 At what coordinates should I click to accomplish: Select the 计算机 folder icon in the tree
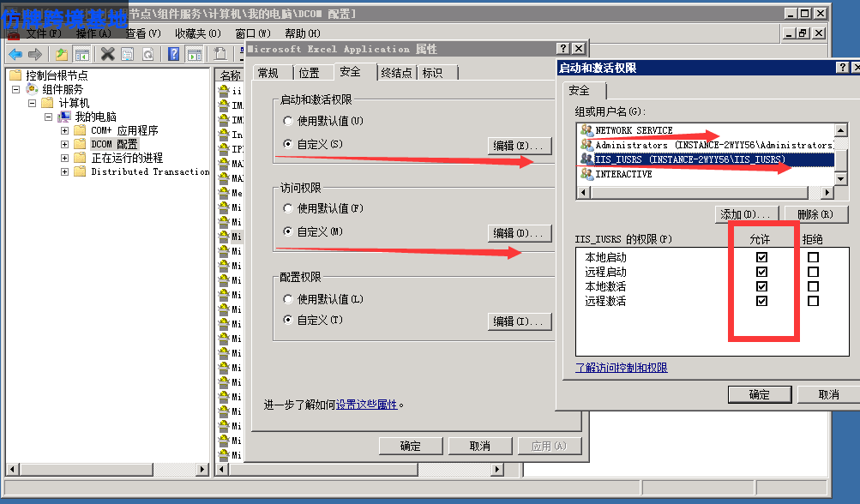[48, 103]
